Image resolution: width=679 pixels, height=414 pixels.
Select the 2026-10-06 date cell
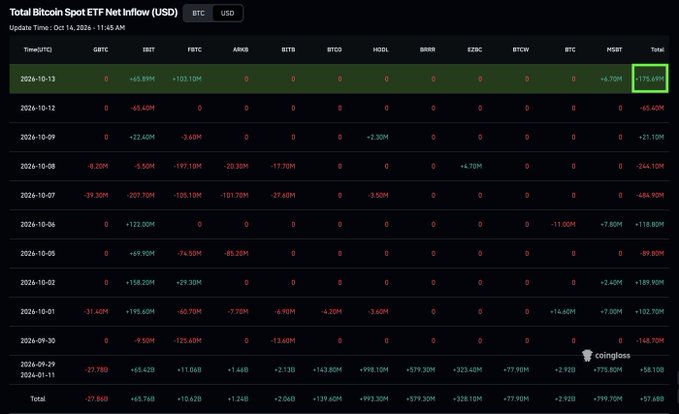(x=38, y=224)
